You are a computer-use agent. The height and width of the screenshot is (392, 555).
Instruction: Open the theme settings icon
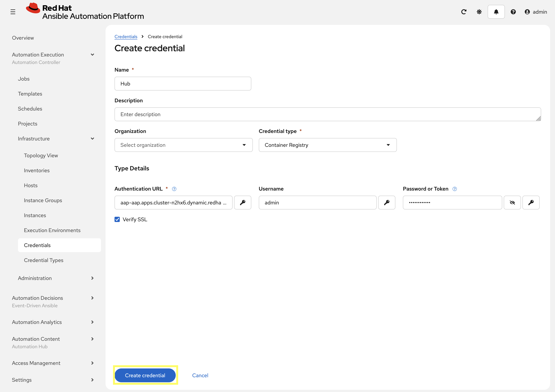point(479,12)
